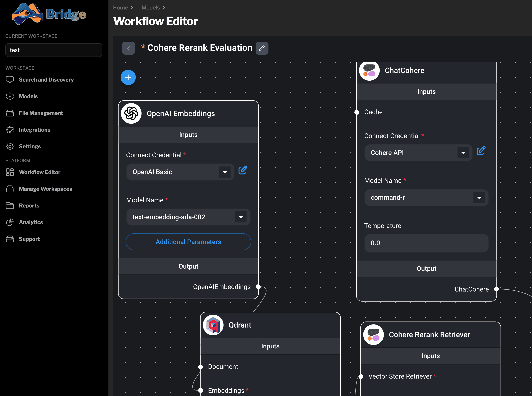Click the Qdrant Document input connector
This screenshot has height=396, width=532.
tap(201, 367)
